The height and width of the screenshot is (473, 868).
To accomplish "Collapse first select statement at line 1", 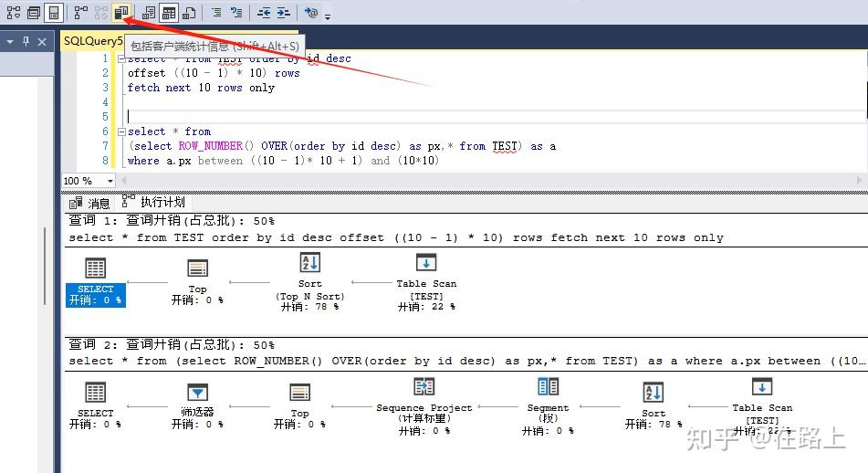I will point(121,58).
